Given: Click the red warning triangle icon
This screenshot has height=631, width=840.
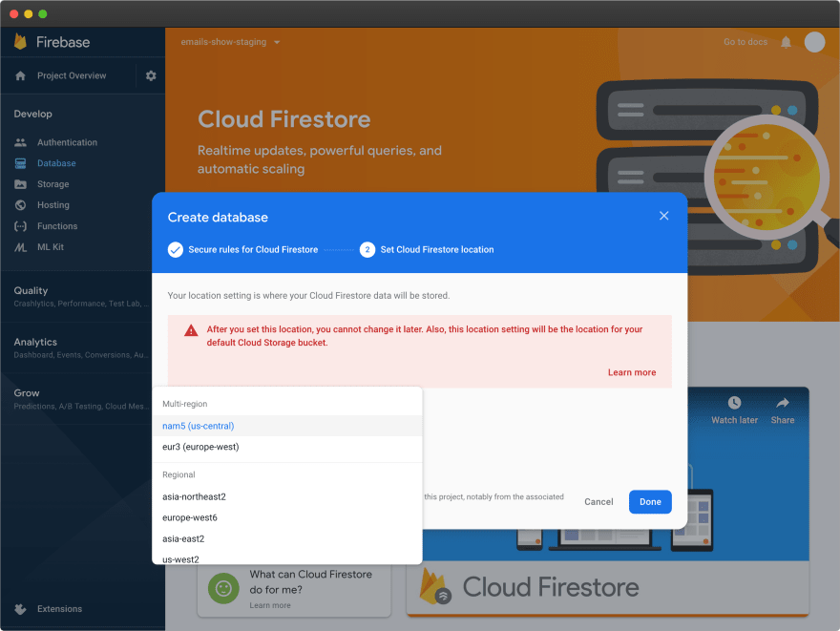Looking at the screenshot, I should coord(191,330).
